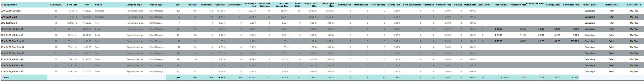The width and height of the screenshot is (644, 82).
Task: Select the Campaign Type column header
Action: point(134,5)
